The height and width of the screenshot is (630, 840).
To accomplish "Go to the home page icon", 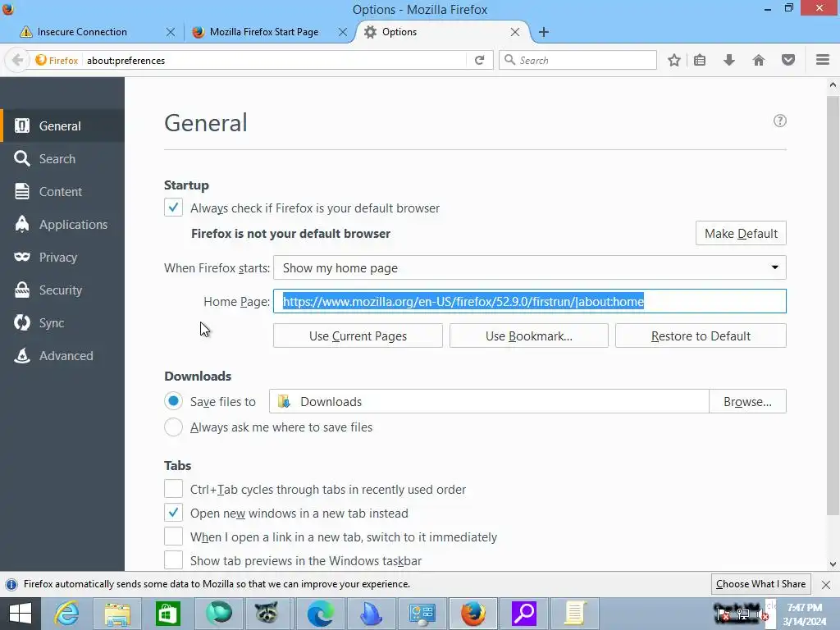I will tap(759, 60).
